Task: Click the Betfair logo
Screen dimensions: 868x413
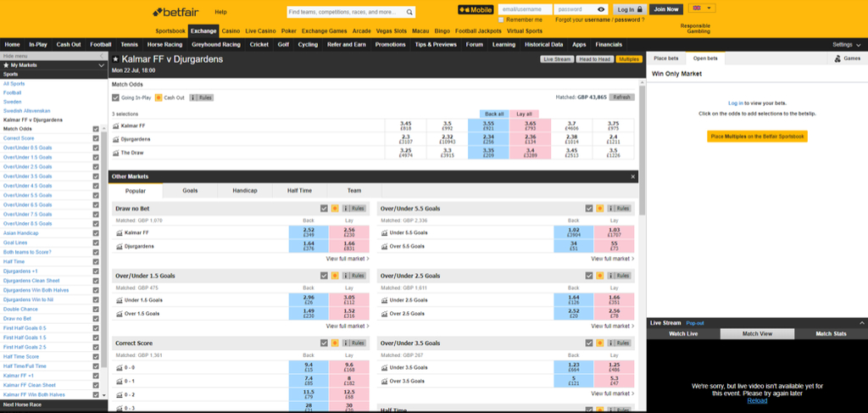Action: tap(175, 12)
